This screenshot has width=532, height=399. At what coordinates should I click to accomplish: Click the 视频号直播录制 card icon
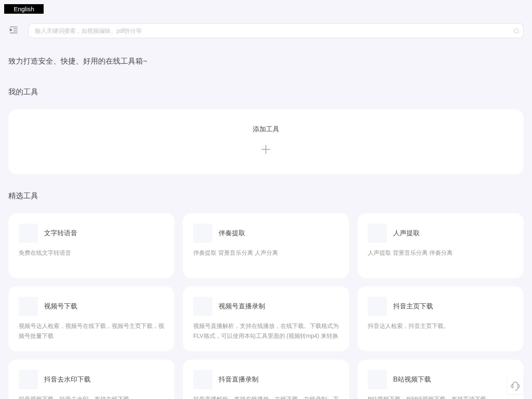[x=203, y=306]
